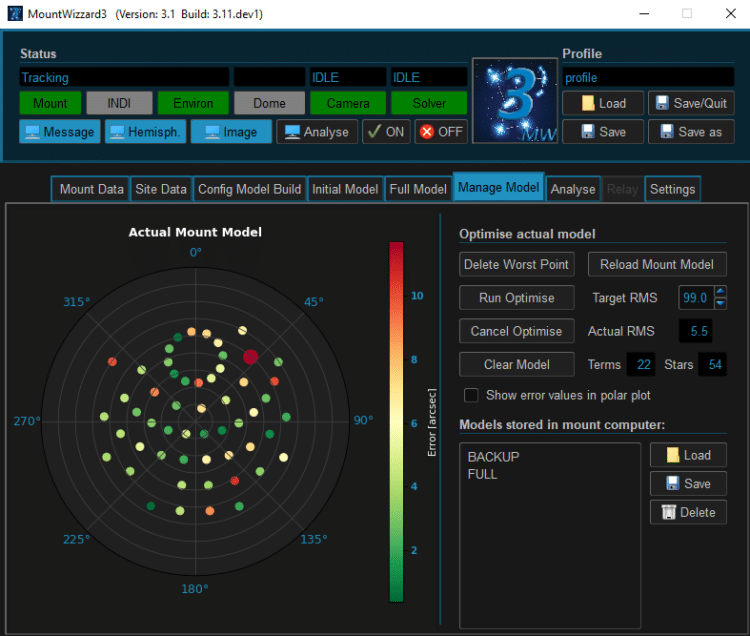Click the large red worst-error point
This screenshot has height=636, width=750.
[x=250, y=356]
